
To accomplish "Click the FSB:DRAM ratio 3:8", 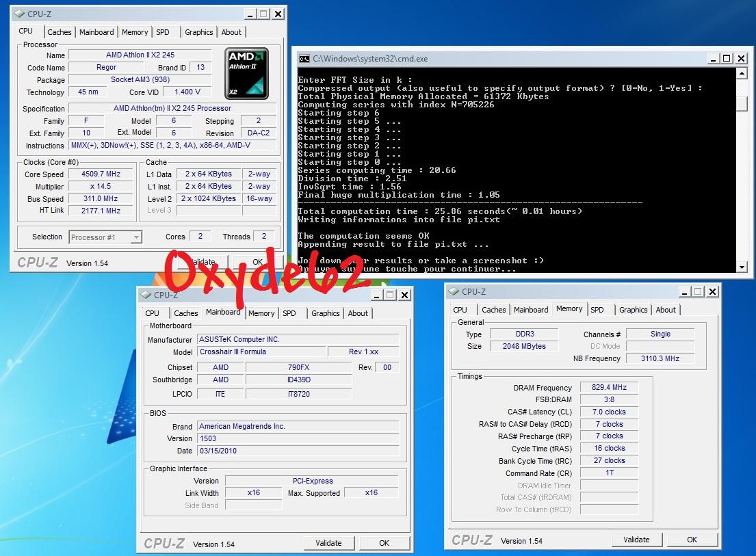I will click(609, 399).
